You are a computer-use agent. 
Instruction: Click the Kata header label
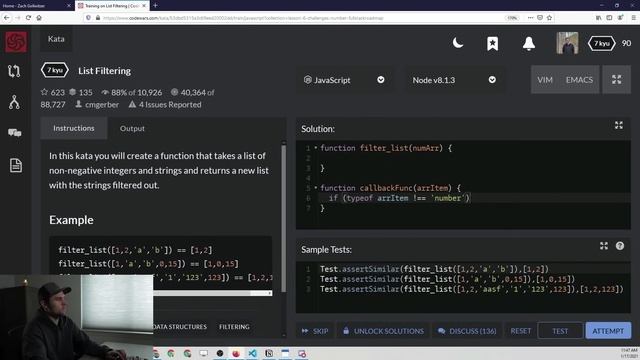point(56,39)
